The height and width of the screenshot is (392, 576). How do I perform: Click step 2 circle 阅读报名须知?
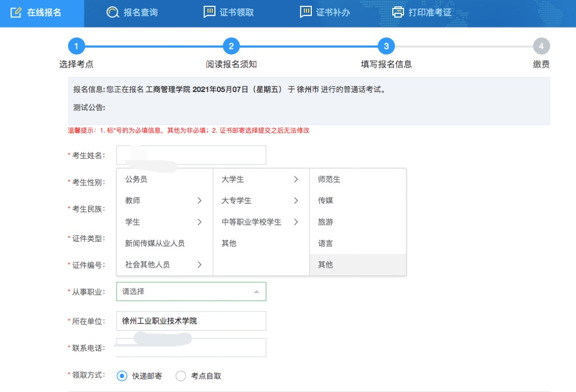pyautogui.click(x=231, y=47)
